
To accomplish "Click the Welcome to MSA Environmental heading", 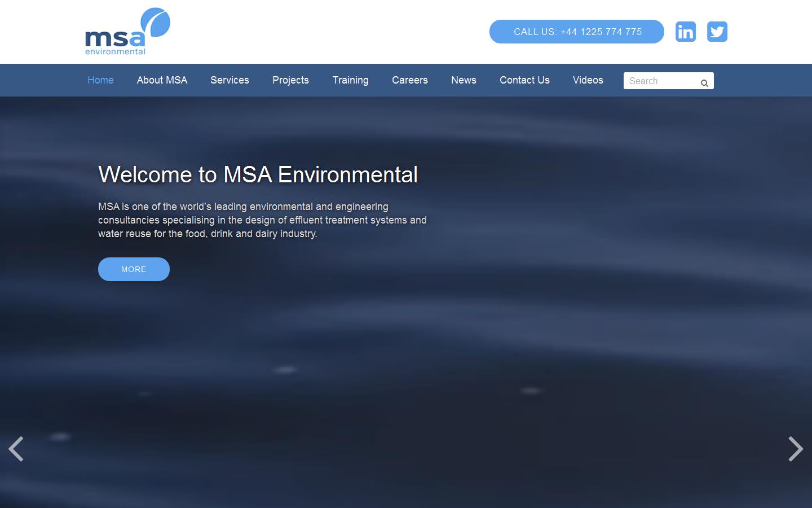I will [x=258, y=174].
